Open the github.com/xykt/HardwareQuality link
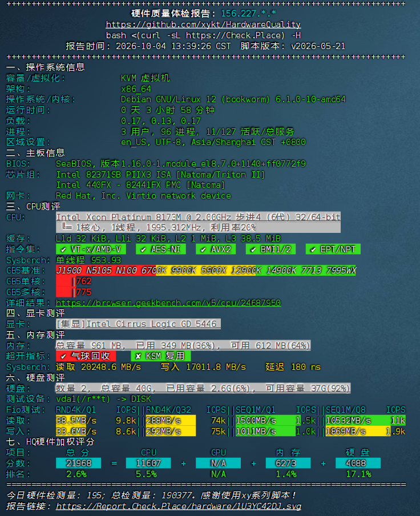Image resolution: width=420 pixels, height=516 pixels. pyautogui.click(x=203, y=25)
